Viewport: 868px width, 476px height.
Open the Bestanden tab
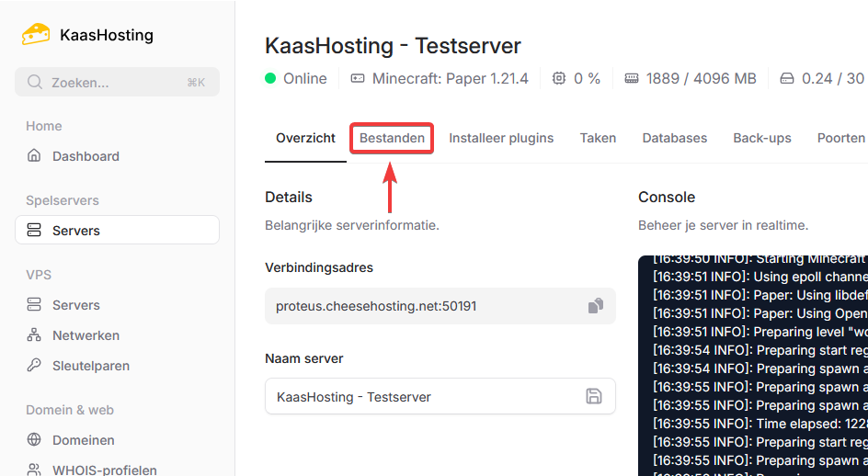tap(392, 138)
